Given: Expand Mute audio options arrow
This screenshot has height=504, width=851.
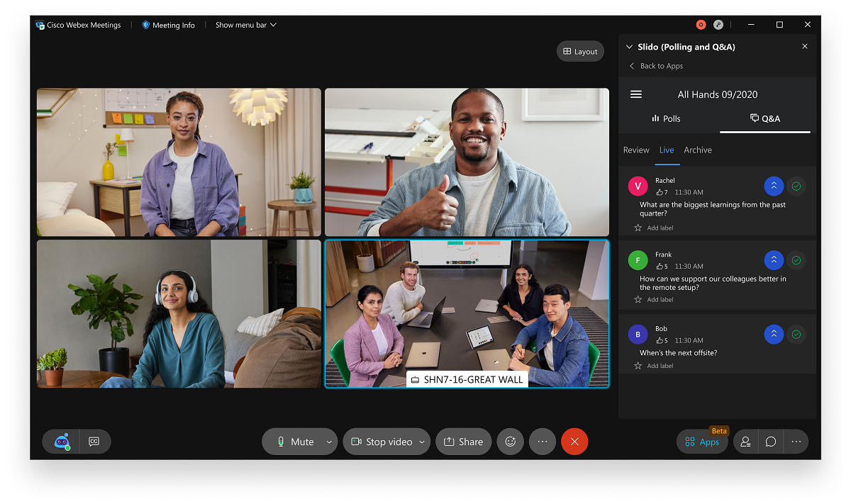Looking at the screenshot, I should [329, 442].
